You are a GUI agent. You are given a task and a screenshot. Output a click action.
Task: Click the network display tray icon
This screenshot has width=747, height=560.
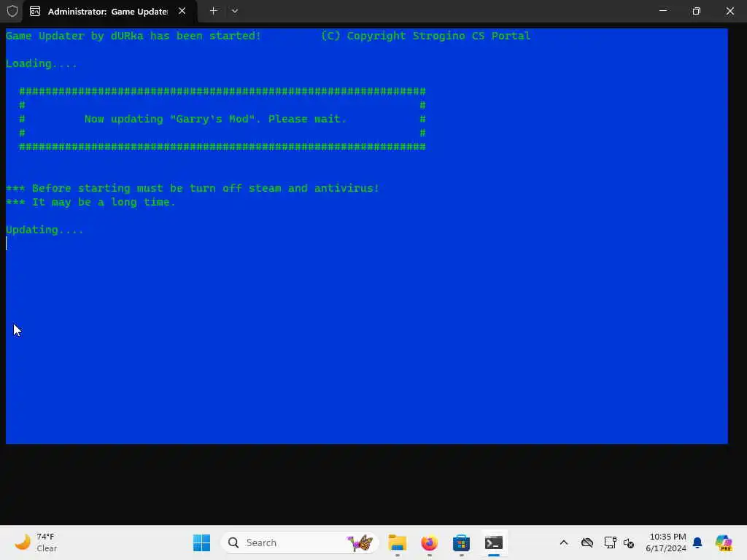pyautogui.click(x=610, y=542)
